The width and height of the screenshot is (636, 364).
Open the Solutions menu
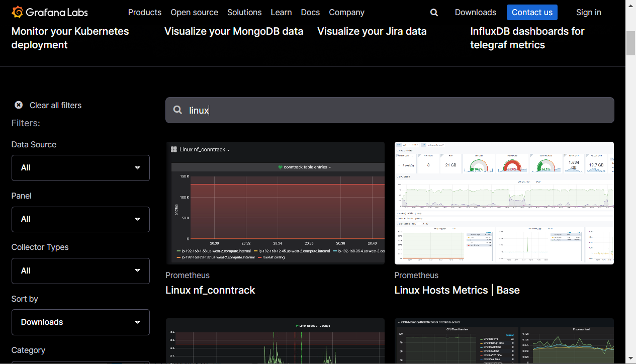click(x=244, y=13)
